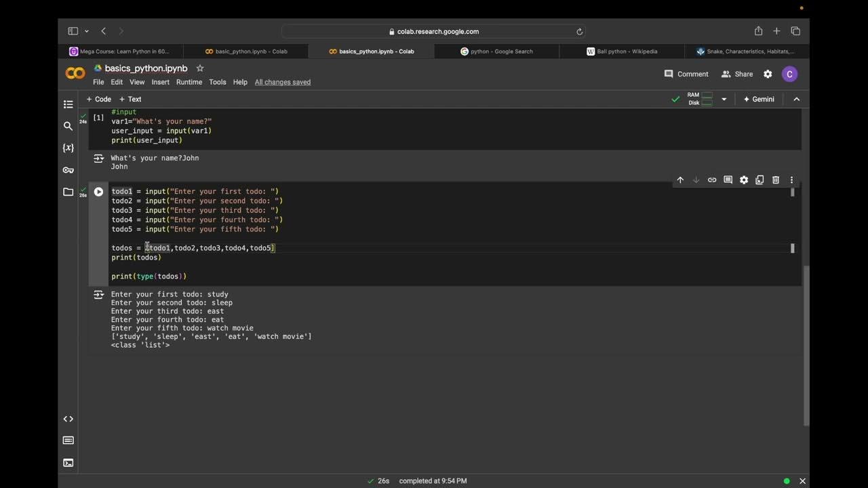Star the basics_python.ipynb notebook
Viewport: 868px width, 488px height.
[x=200, y=68]
